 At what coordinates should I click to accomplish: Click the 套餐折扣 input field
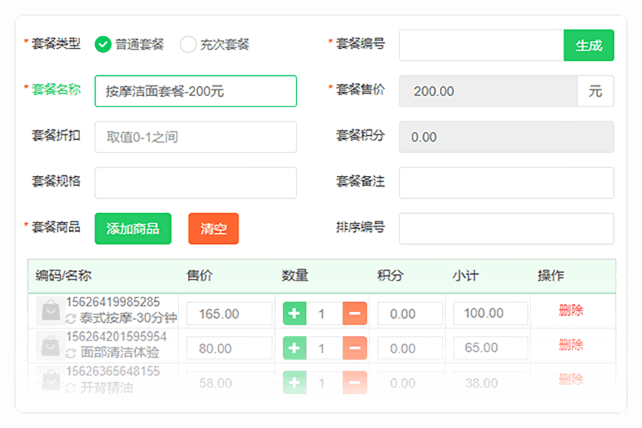[196, 137]
